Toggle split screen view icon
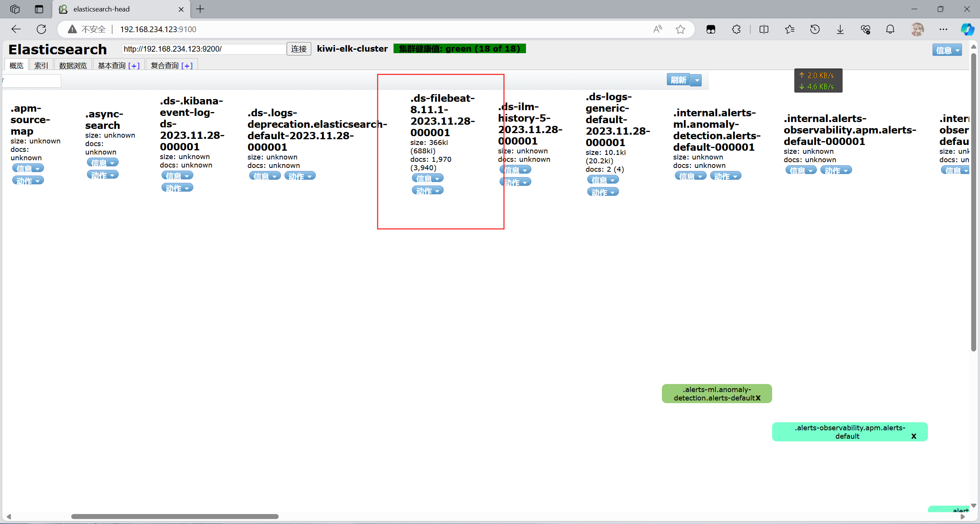980x524 pixels. 764,29
